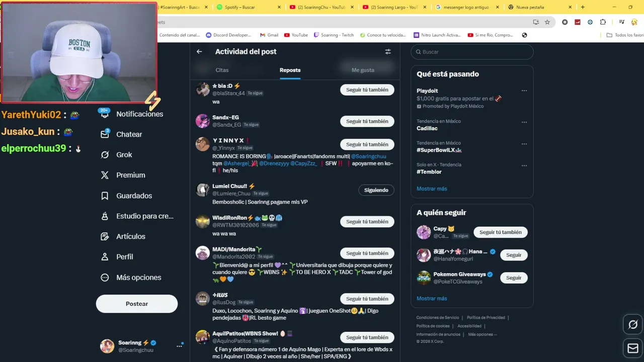
Task: Open the floating messages envelope button
Action: (633, 348)
